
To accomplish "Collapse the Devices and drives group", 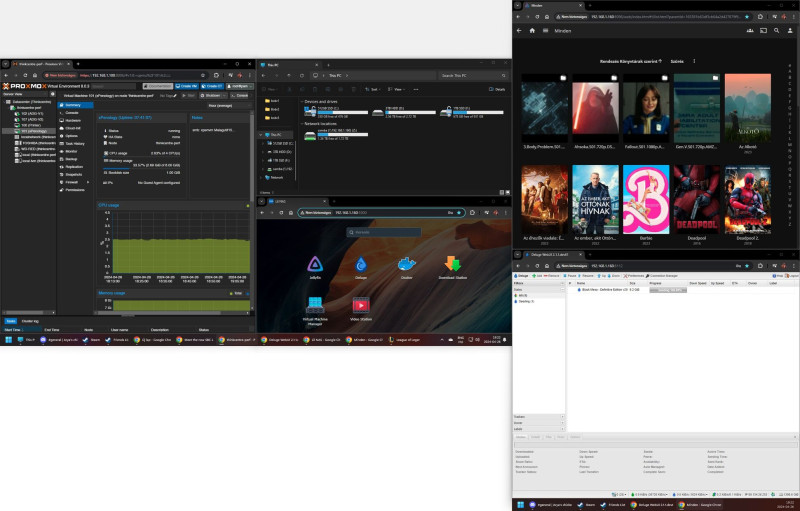I will click(302, 101).
